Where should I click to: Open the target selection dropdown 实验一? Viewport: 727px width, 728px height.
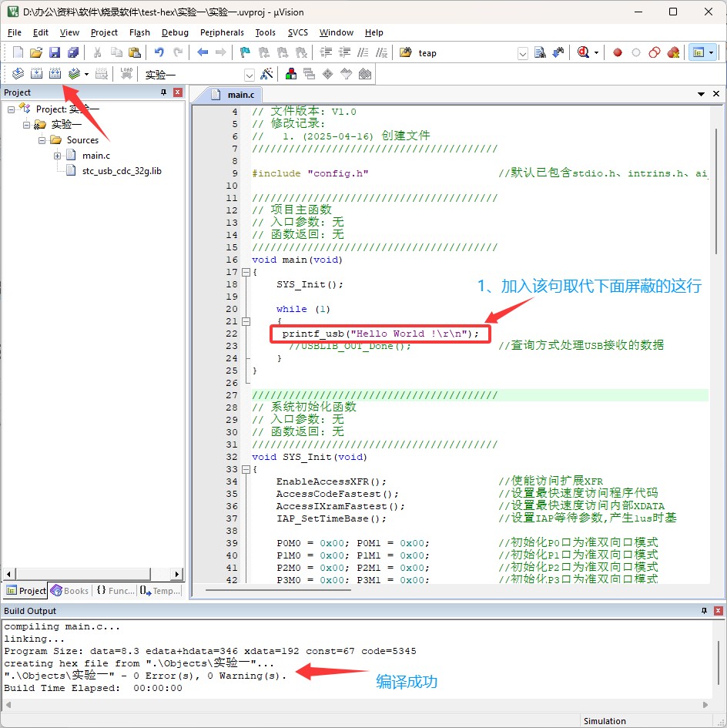point(249,75)
